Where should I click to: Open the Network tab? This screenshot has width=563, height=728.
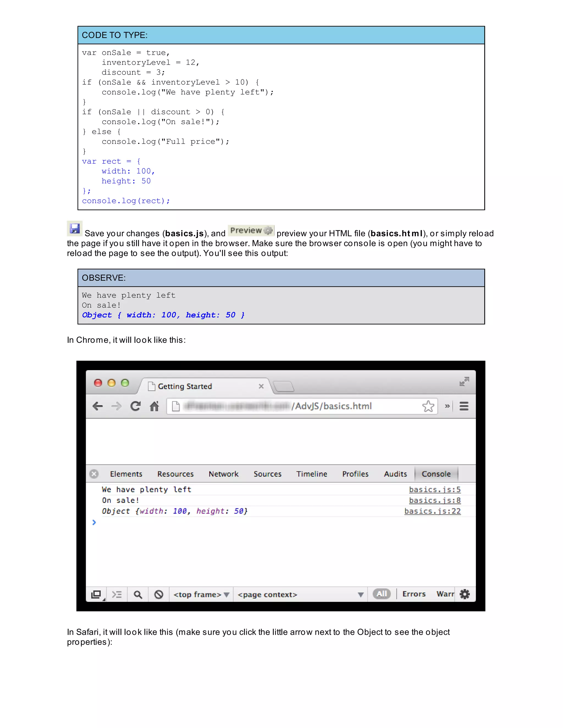[x=223, y=474]
